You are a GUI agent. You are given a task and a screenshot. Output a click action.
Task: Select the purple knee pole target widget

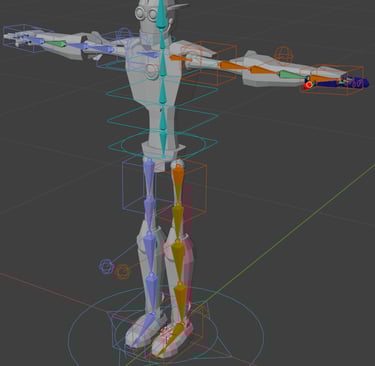(107, 266)
